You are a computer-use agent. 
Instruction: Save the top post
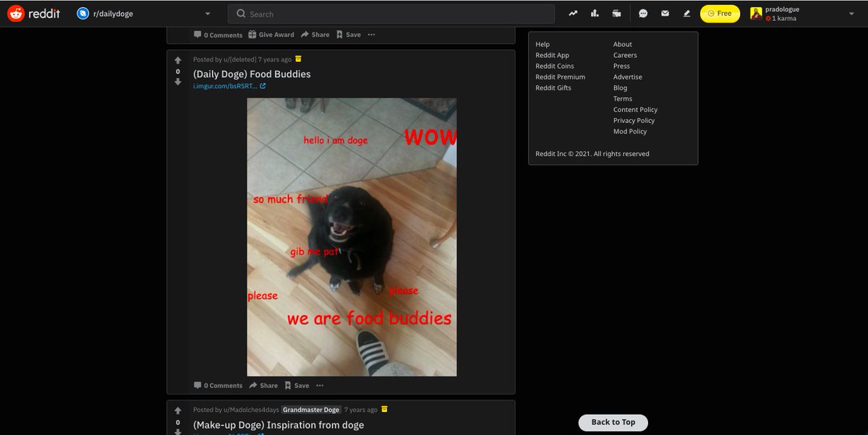[x=348, y=35]
